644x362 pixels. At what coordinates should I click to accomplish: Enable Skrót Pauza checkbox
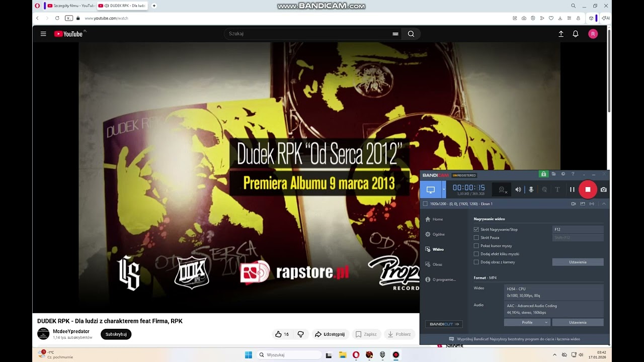pyautogui.click(x=476, y=237)
